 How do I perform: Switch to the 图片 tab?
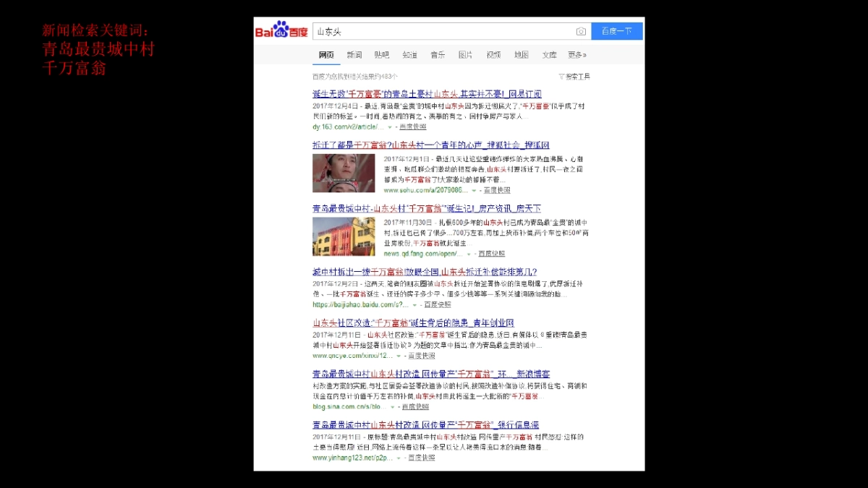coord(465,54)
